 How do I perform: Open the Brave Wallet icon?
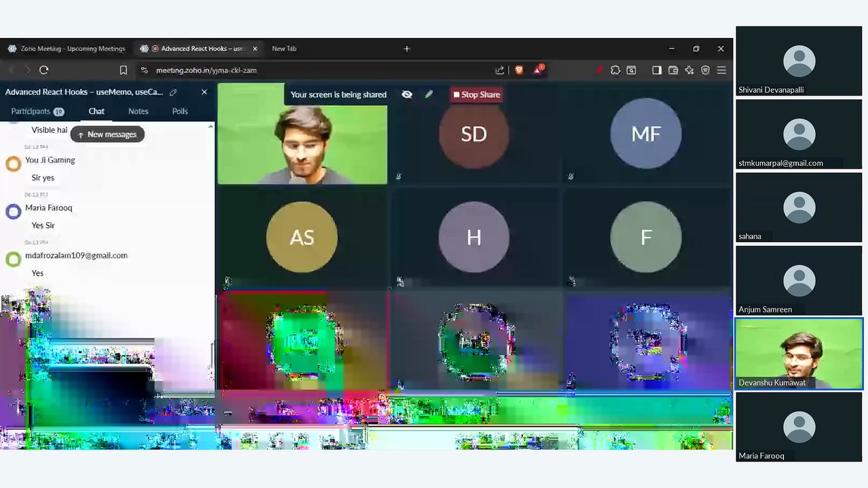click(x=673, y=70)
